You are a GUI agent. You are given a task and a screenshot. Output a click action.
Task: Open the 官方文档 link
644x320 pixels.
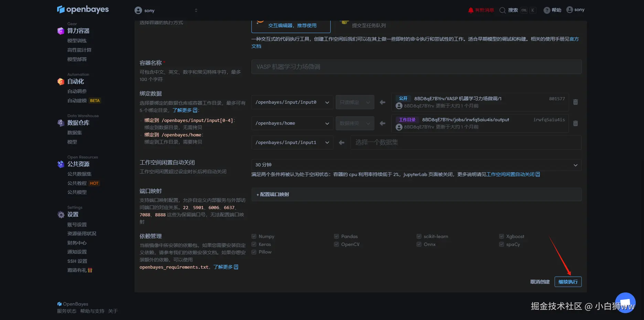[x=574, y=39]
